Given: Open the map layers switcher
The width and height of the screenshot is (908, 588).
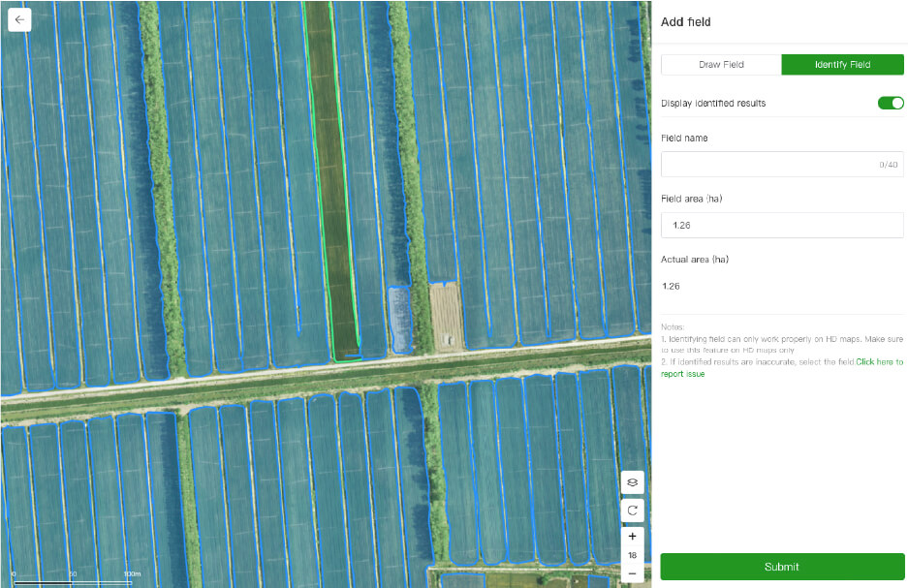Looking at the screenshot, I should (633, 482).
